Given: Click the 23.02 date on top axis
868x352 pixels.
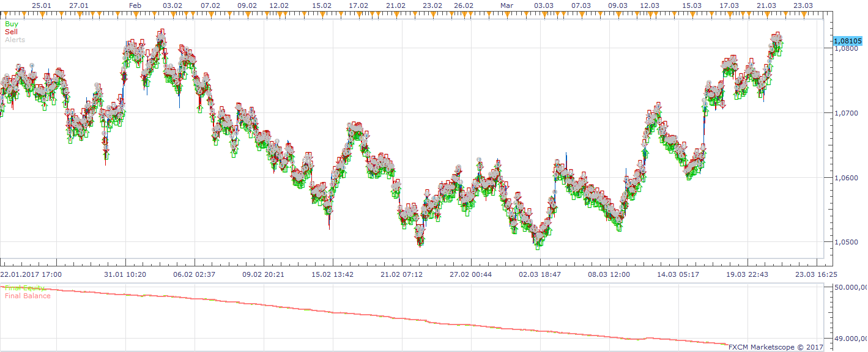Looking at the screenshot, I should [x=432, y=5].
